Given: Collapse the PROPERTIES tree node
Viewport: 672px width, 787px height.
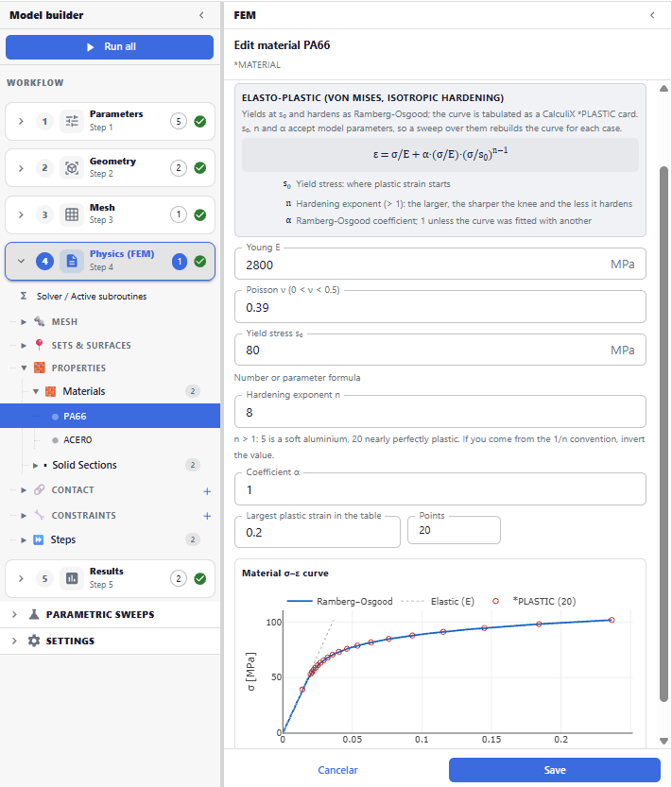Looking at the screenshot, I should click(24, 368).
